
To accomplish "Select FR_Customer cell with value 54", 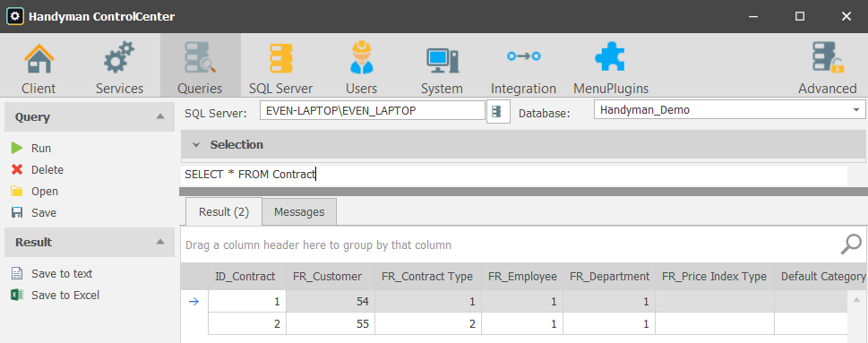I will [x=331, y=302].
